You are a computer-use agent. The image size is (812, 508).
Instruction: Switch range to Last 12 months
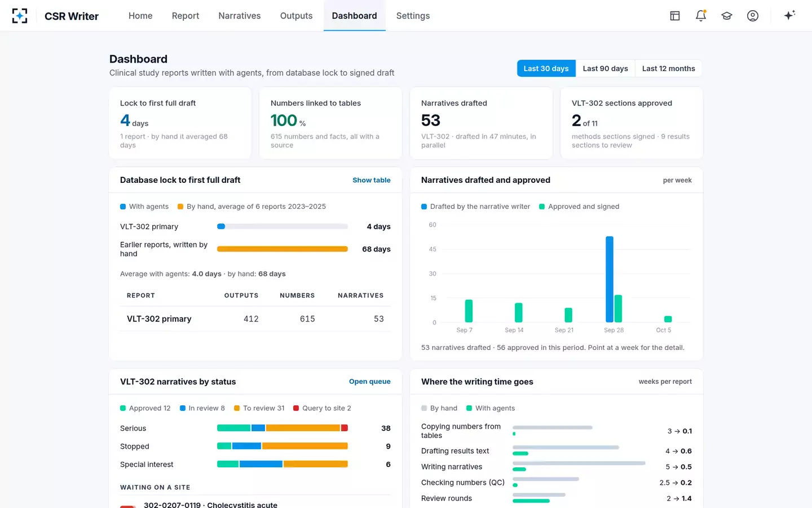pos(668,68)
